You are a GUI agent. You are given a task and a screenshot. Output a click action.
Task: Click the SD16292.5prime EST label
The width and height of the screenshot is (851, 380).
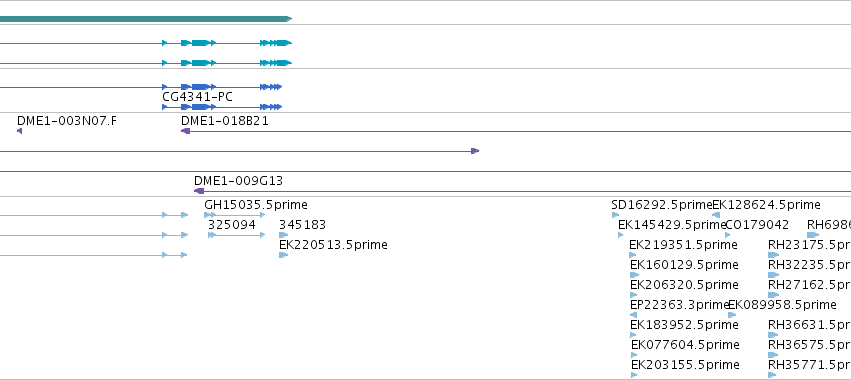tap(662, 205)
